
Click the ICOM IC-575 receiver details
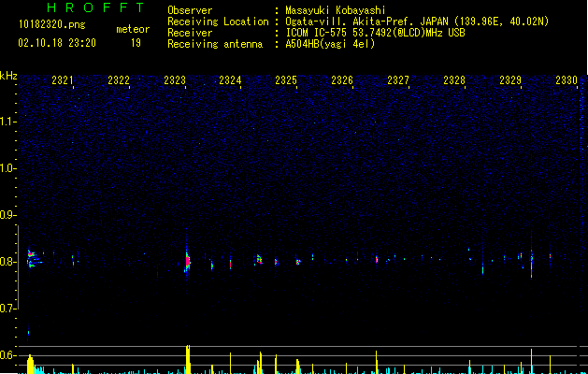[375, 33]
